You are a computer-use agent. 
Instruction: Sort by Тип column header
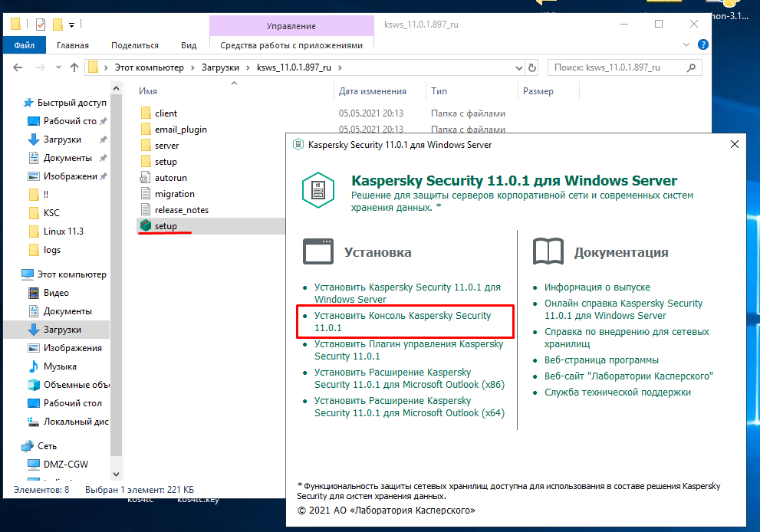[x=439, y=91]
